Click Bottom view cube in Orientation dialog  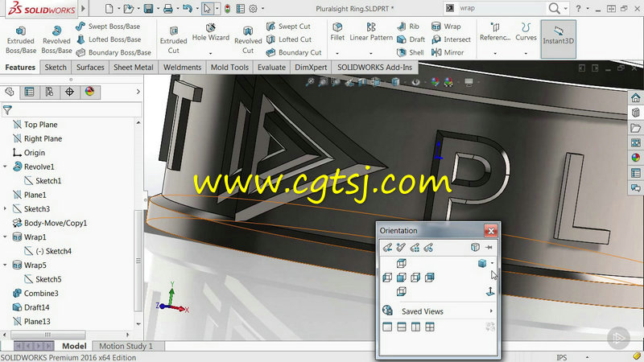(401, 291)
